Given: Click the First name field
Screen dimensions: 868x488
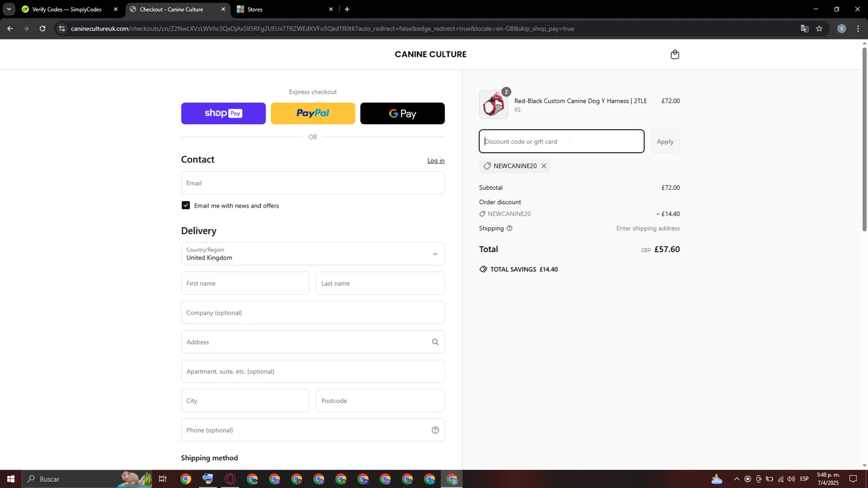Looking at the screenshot, I should pos(245,283).
